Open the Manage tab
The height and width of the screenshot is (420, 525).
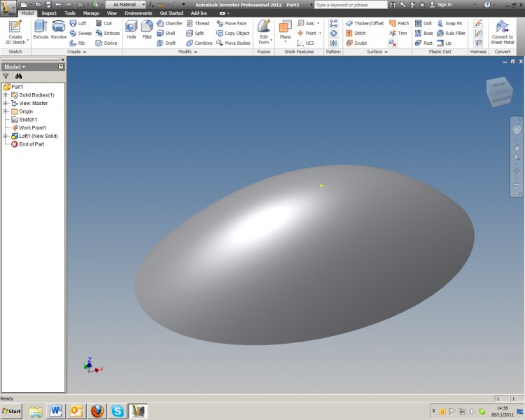pos(91,13)
